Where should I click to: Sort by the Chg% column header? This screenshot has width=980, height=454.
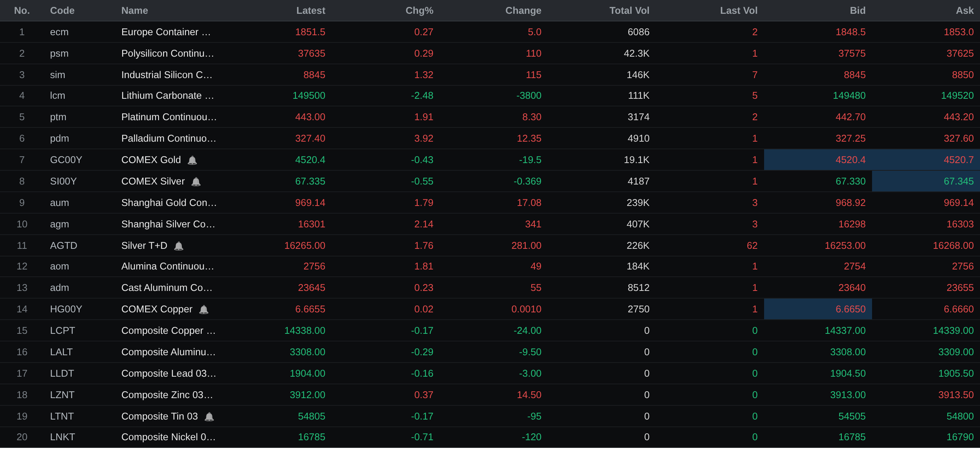pos(419,11)
